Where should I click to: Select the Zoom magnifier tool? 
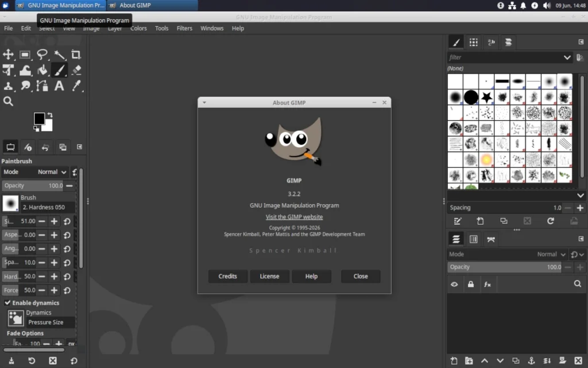[x=8, y=101]
